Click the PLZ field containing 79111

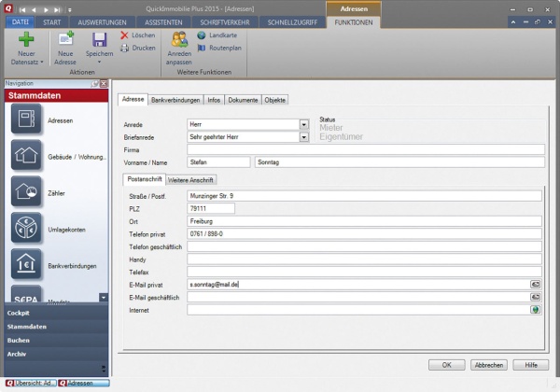[211, 208]
